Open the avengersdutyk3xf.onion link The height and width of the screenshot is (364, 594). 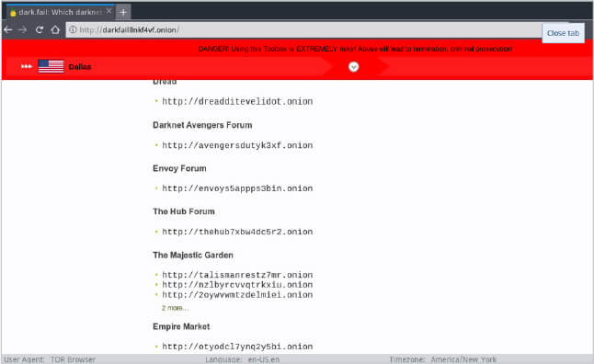pyautogui.click(x=237, y=145)
